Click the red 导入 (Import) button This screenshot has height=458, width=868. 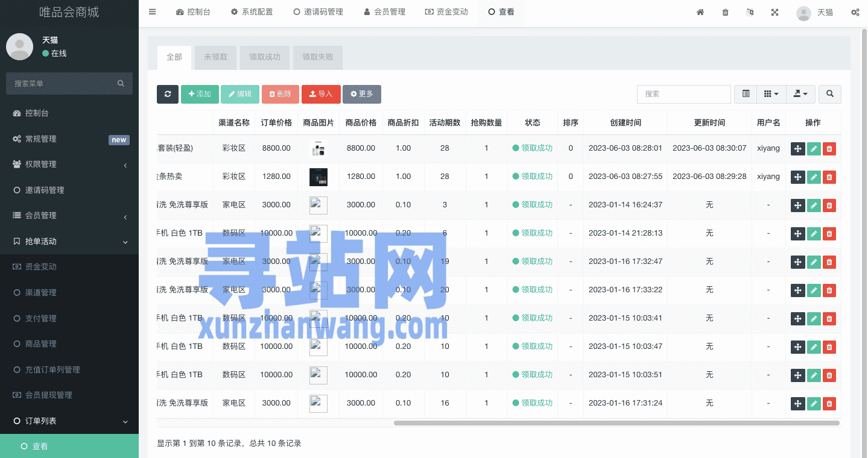pos(321,94)
